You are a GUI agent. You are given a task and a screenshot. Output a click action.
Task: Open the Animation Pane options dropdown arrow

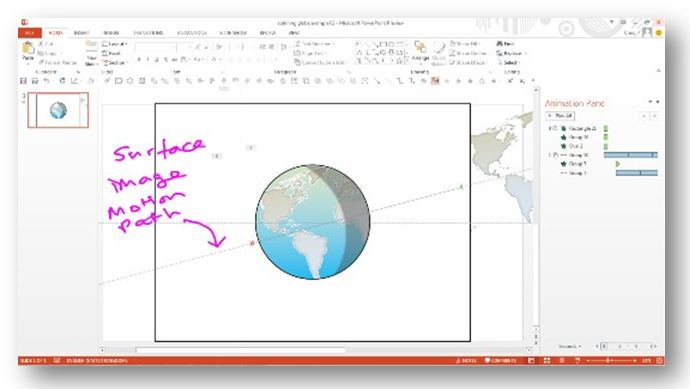tap(650, 102)
